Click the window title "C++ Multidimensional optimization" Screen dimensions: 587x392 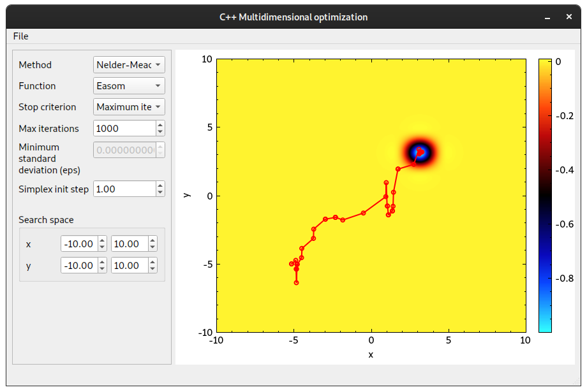tap(293, 17)
